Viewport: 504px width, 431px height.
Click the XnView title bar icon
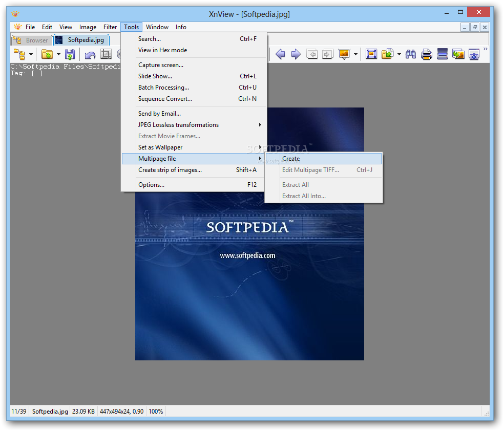click(15, 14)
